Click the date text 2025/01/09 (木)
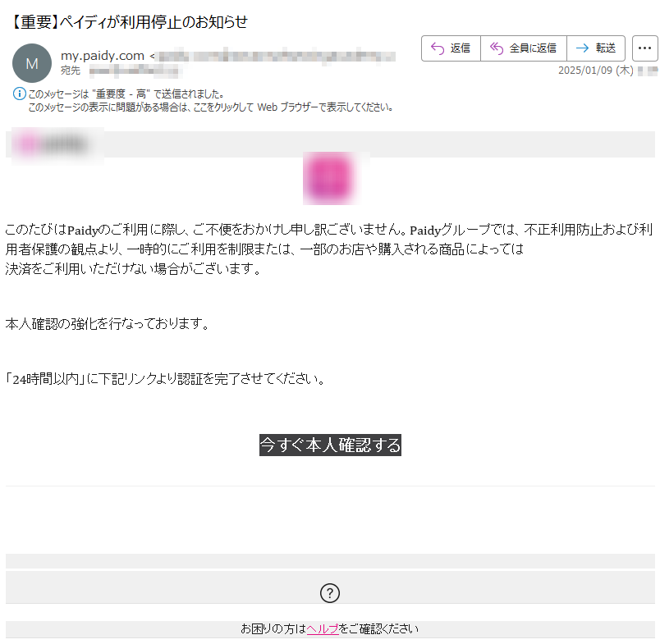This screenshot has height=644, width=660. 596,71
